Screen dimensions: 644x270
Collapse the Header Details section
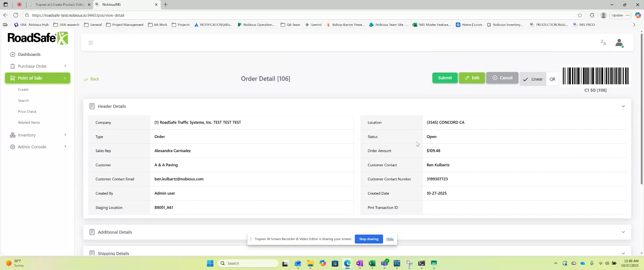tap(623, 106)
